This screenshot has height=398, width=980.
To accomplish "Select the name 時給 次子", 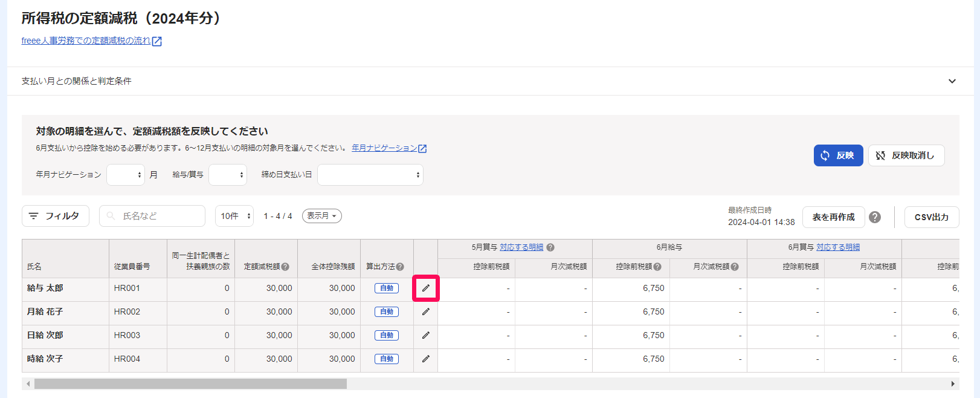I will pyautogui.click(x=45, y=359).
